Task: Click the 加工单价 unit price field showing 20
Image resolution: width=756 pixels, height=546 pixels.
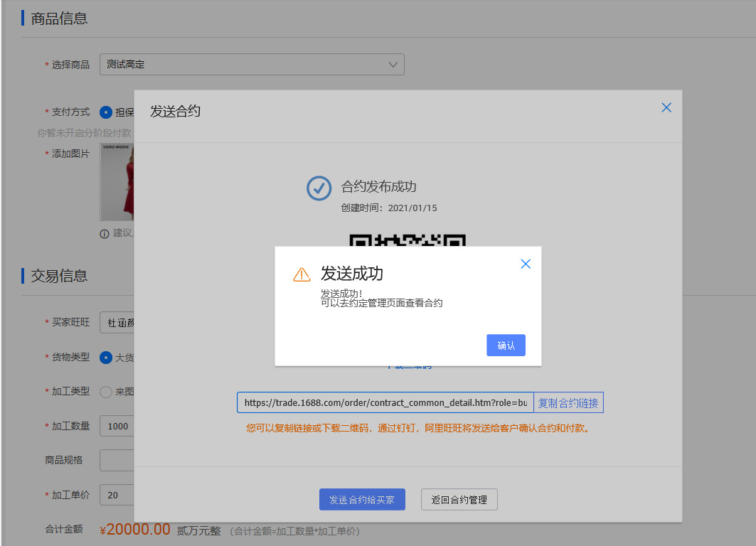Action: 116,494
